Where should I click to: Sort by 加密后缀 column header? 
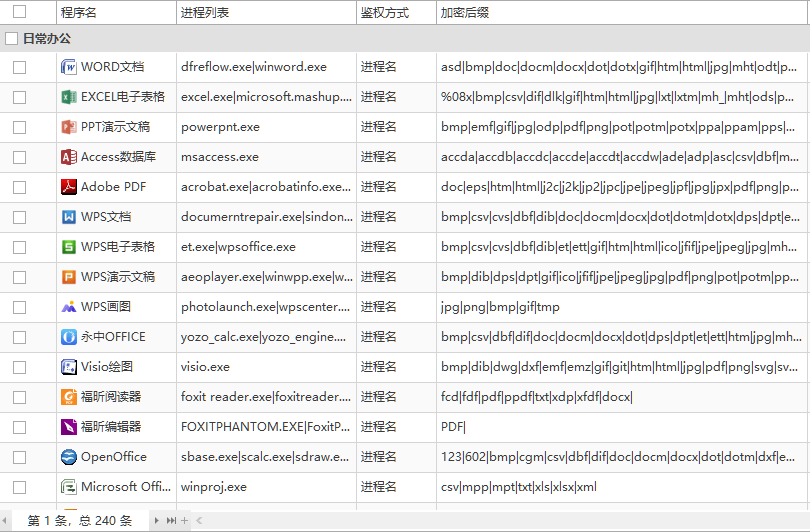pyautogui.click(x=622, y=12)
